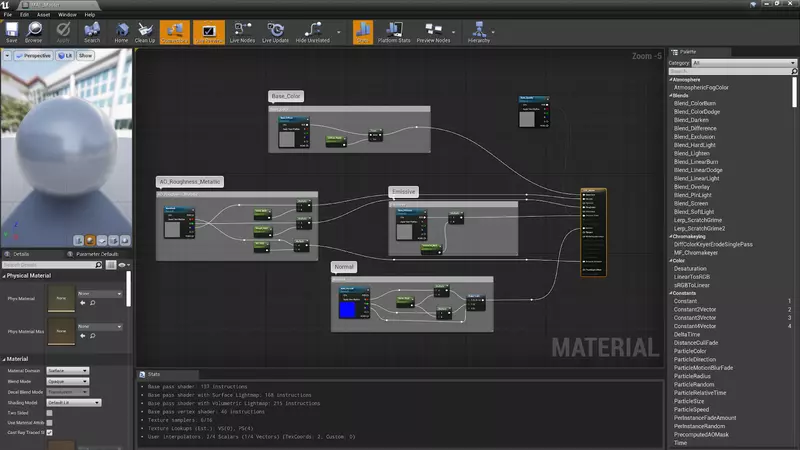Collapse the Material section
This screenshot has width=800, height=450.
tap(4, 359)
